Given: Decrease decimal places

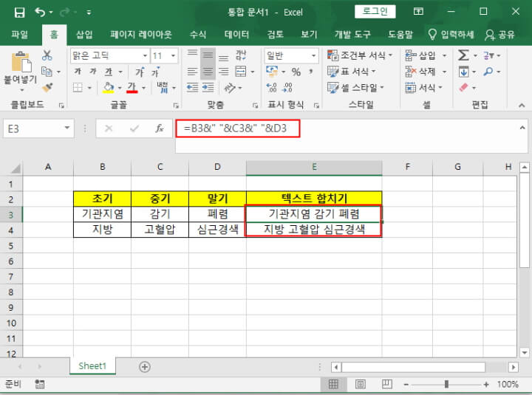Looking at the screenshot, I should (287, 88).
